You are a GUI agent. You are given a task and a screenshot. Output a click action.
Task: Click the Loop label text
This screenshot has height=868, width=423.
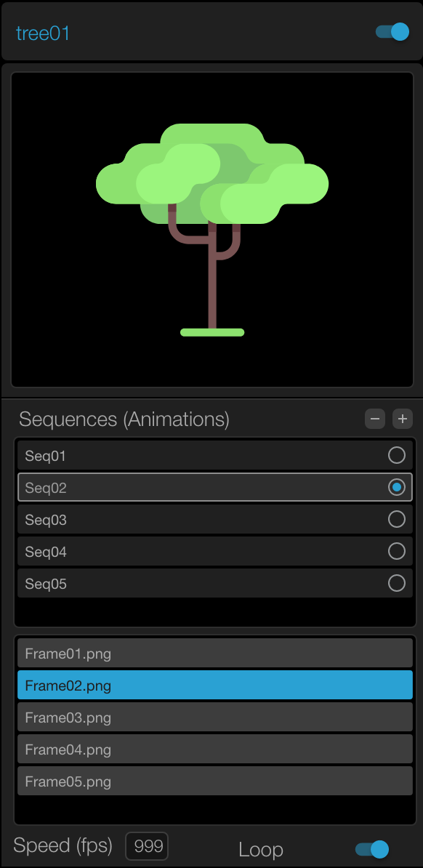click(x=260, y=849)
